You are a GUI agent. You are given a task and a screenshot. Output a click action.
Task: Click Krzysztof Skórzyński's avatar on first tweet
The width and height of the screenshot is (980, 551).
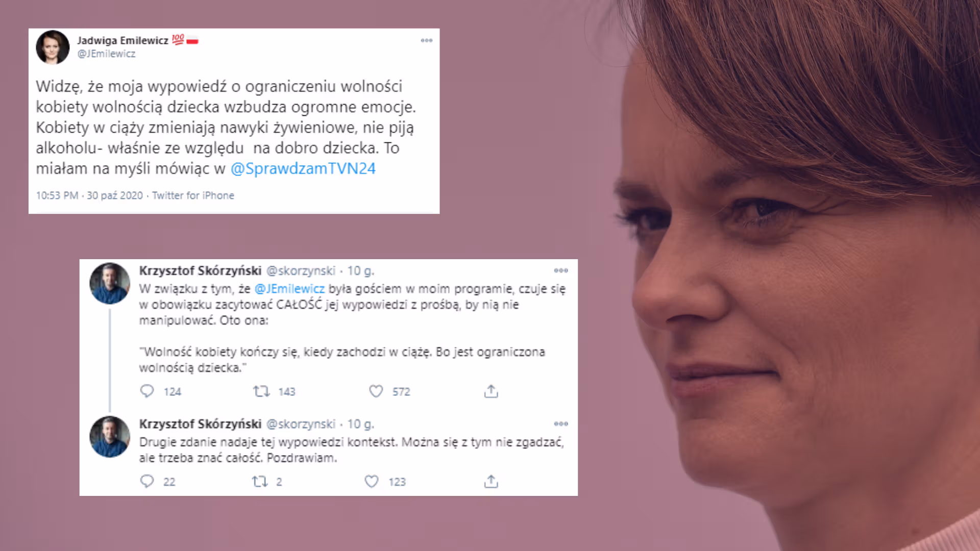(110, 283)
